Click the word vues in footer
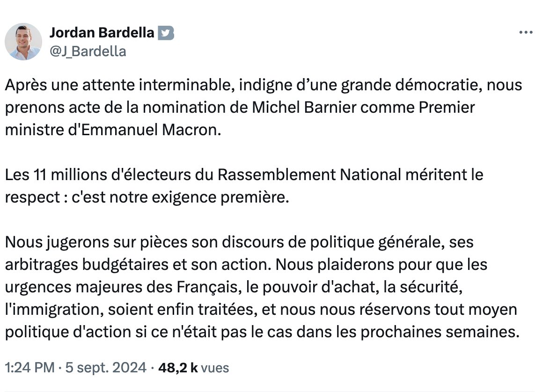543x392 pixels. tap(215, 368)
